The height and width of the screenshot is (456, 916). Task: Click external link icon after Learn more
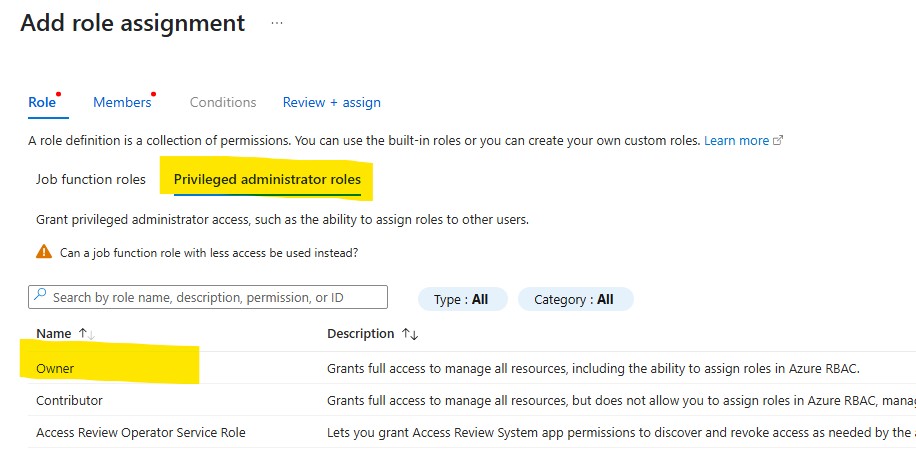(x=778, y=141)
